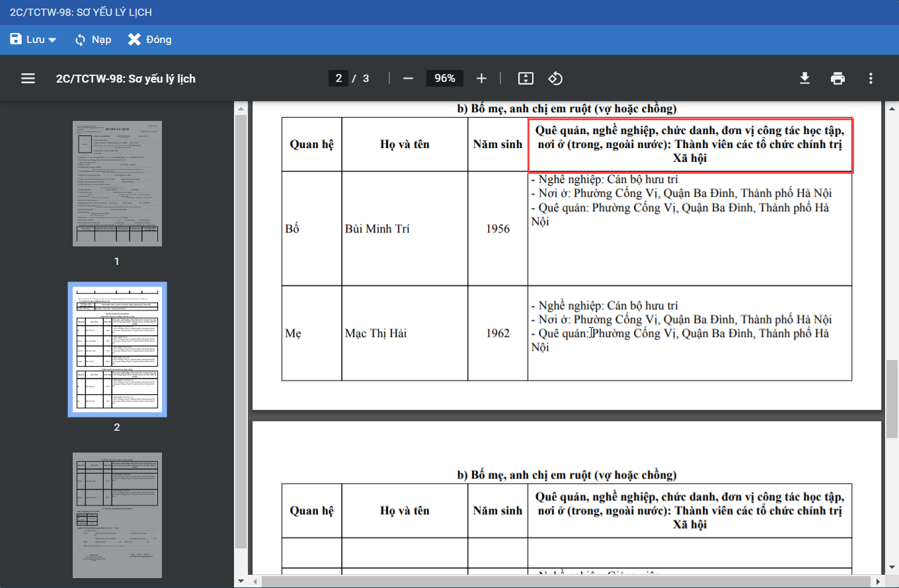The width and height of the screenshot is (899, 588).
Task: Click the Lưu save icon
Action: coord(16,40)
